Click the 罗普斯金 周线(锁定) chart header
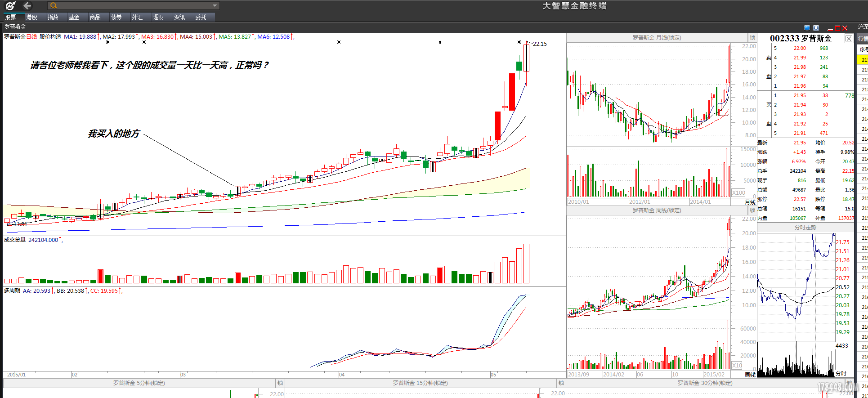The height and width of the screenshot is (398, 868). point(657,210)
